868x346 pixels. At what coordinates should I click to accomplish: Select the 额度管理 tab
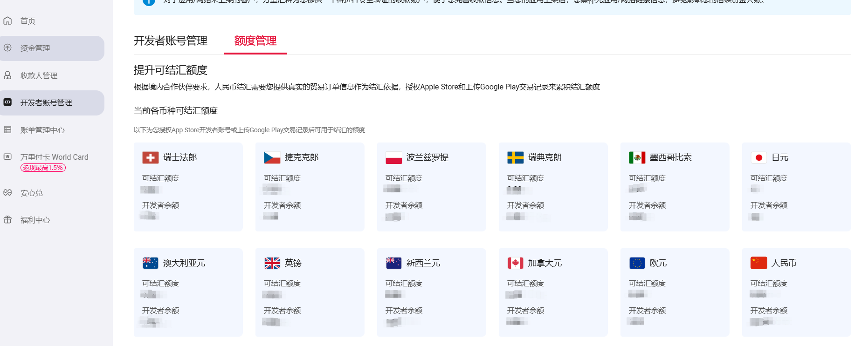click(x=255, y=41)
